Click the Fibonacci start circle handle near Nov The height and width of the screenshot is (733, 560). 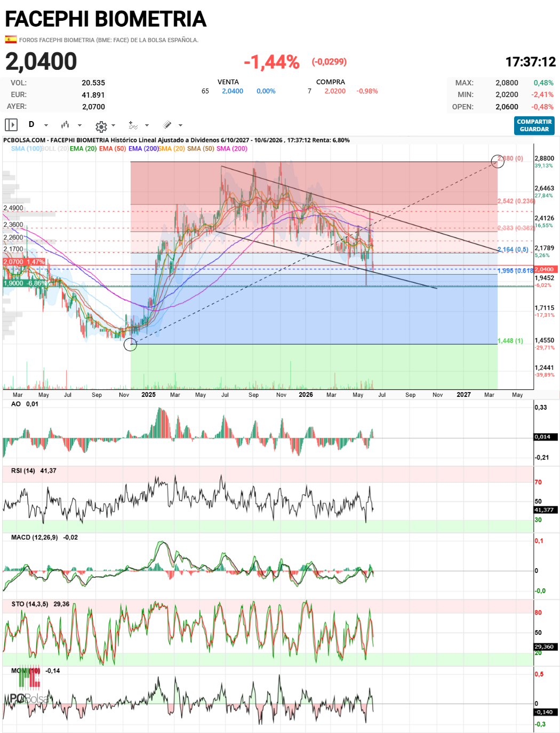click(x=130, y=344)
